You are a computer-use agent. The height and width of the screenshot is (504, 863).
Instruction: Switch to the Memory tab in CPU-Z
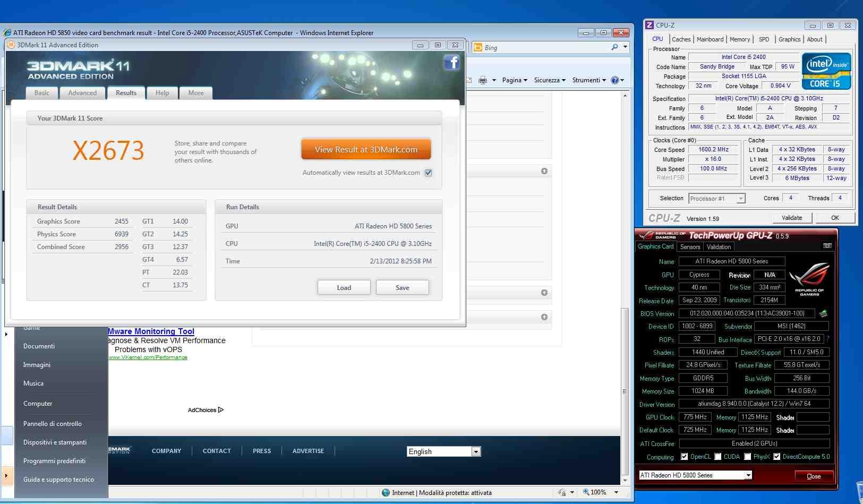pyautogui.click(x=740, y=39)
